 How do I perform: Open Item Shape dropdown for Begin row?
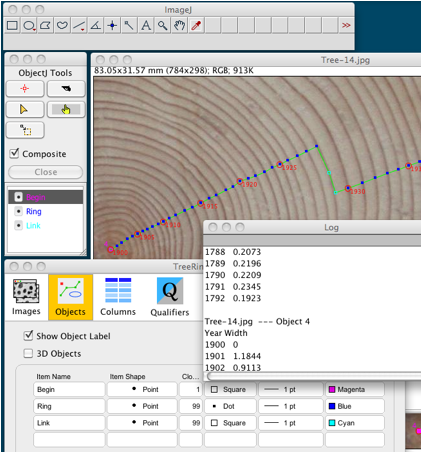(142, 389)
